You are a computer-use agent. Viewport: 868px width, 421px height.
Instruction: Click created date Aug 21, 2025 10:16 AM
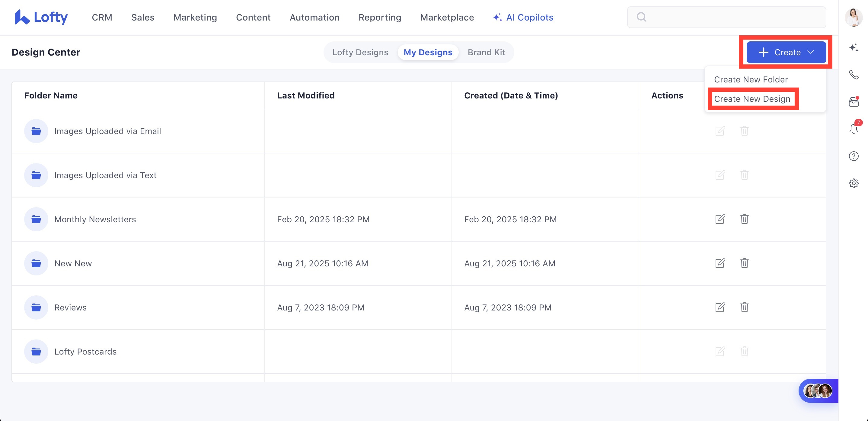509,264
